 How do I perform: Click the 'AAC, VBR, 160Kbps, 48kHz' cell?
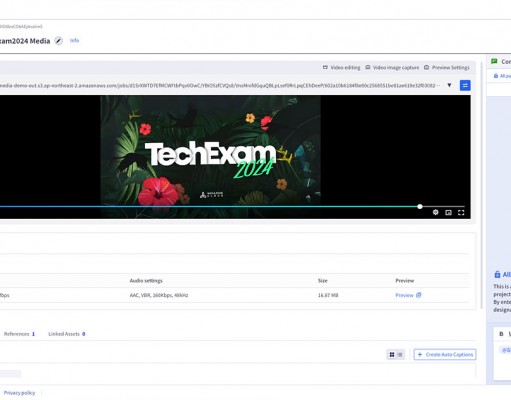[x=159, y=295]
